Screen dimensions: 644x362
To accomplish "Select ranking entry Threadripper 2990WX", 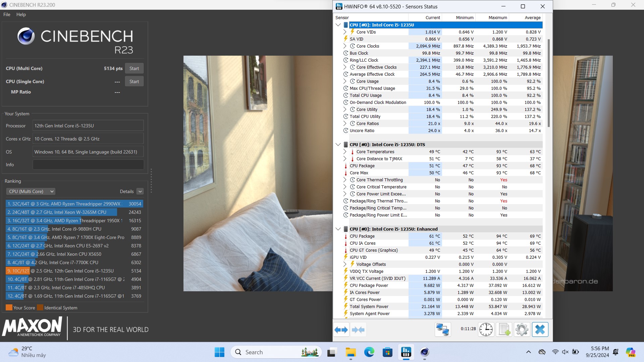I will pyautogui.click(x=74, y=204).
